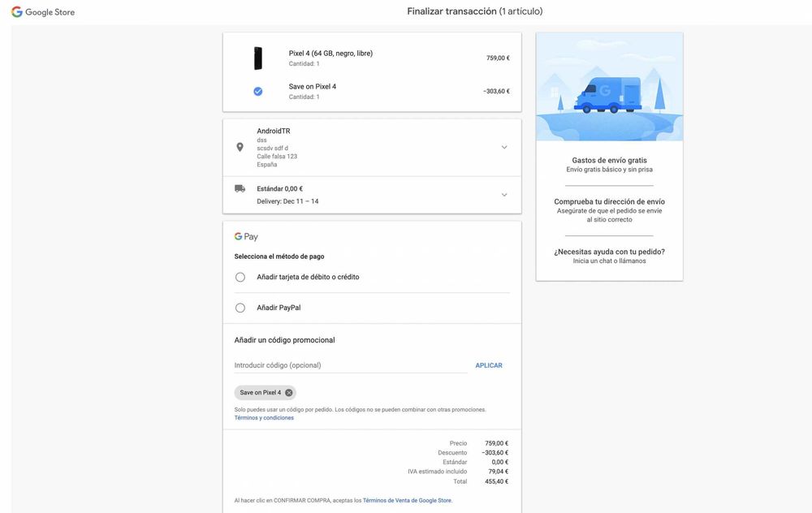Click the Google Store logo
812x513 pixels.
[x=43, y=12]
